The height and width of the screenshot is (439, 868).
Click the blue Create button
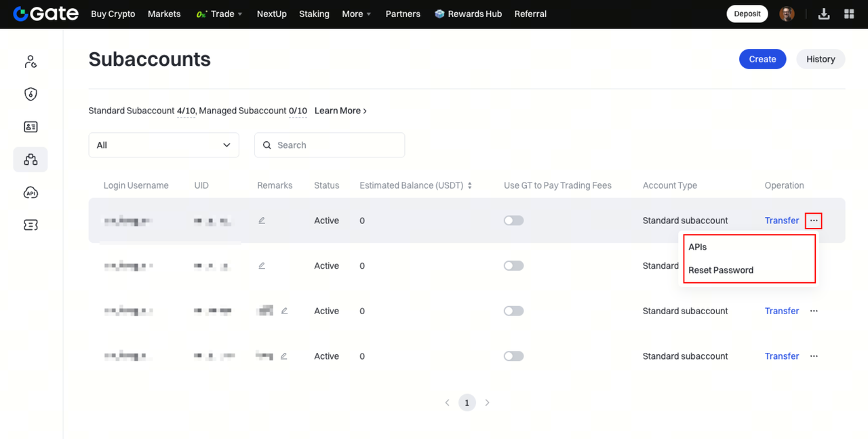coord(762,59)
